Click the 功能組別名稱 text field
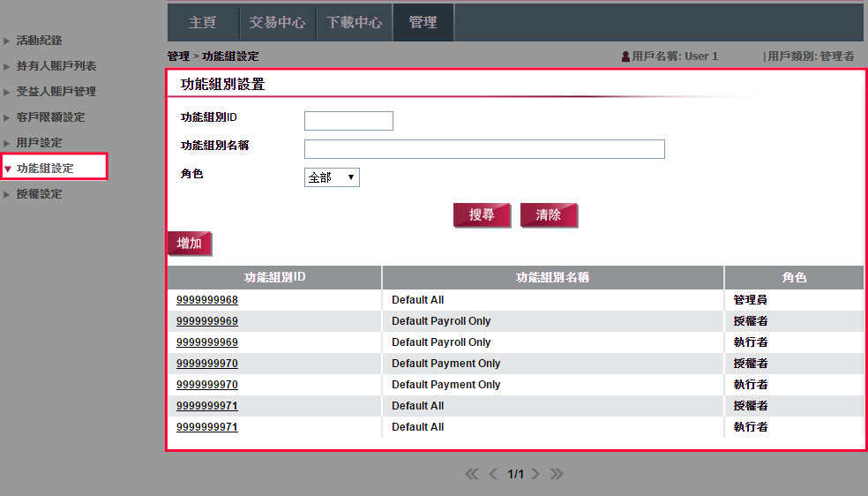868x496 pixels. click(x=484, y=149)
